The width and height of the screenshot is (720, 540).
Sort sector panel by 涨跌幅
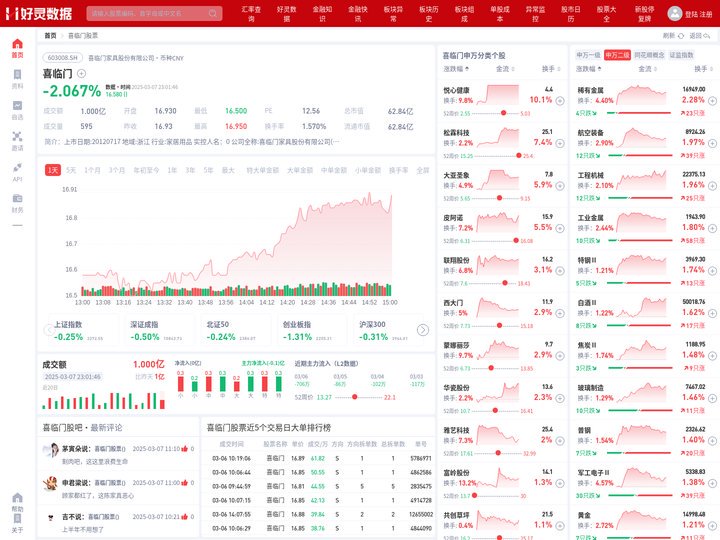[x=589, y=69]
